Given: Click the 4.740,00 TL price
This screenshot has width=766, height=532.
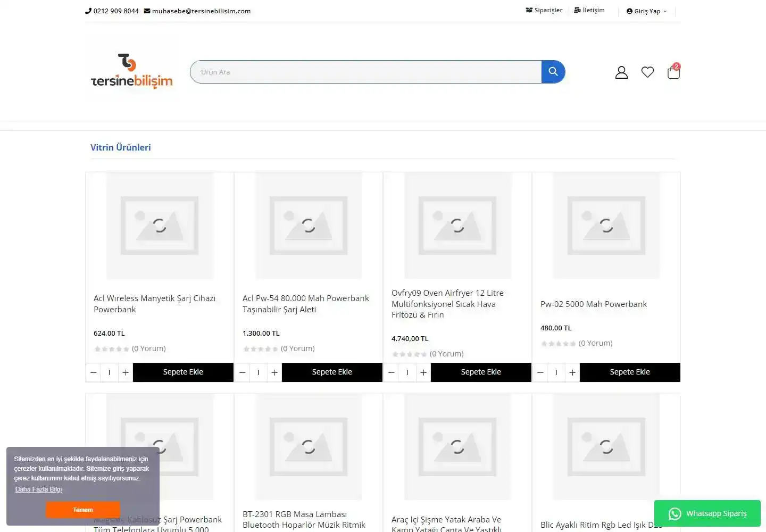Looking at the screenshot, I should tap(410, 339).
